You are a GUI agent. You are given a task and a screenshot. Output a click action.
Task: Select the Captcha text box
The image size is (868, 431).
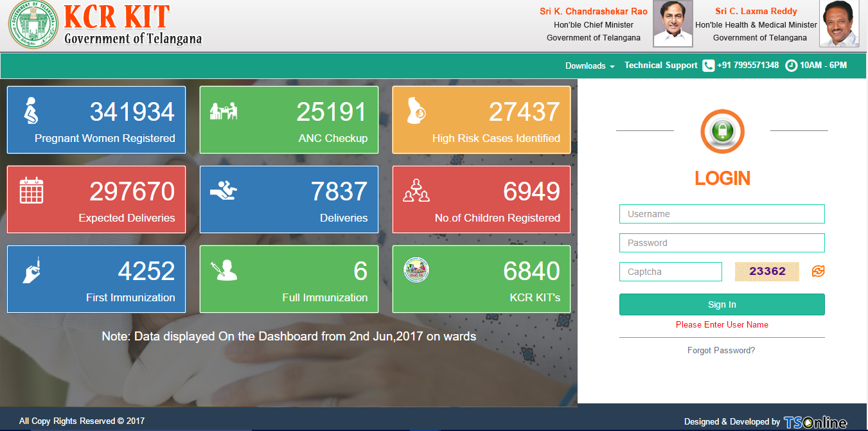click(x=671, y=272)
